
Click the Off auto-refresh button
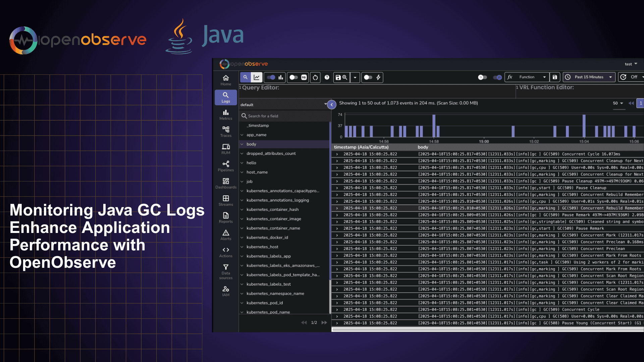pos(633,77)
